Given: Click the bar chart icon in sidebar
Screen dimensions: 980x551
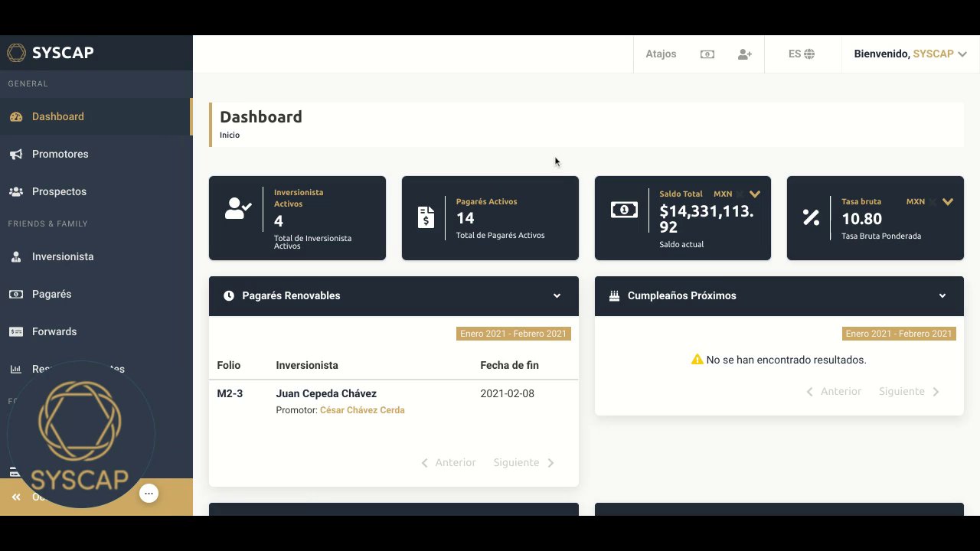Looking at the screenshot, I should (x=16, y=369).
